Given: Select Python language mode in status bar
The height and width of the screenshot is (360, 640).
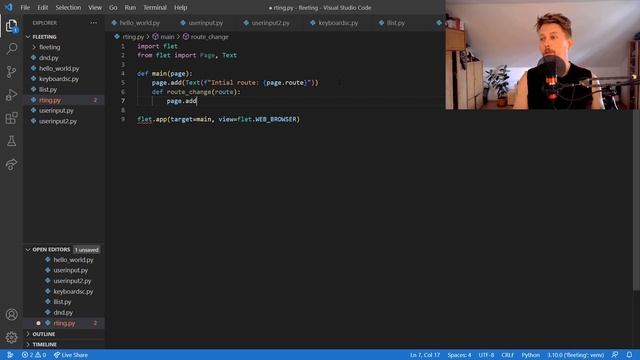Looking at the screenshot, I should [531, 355].
